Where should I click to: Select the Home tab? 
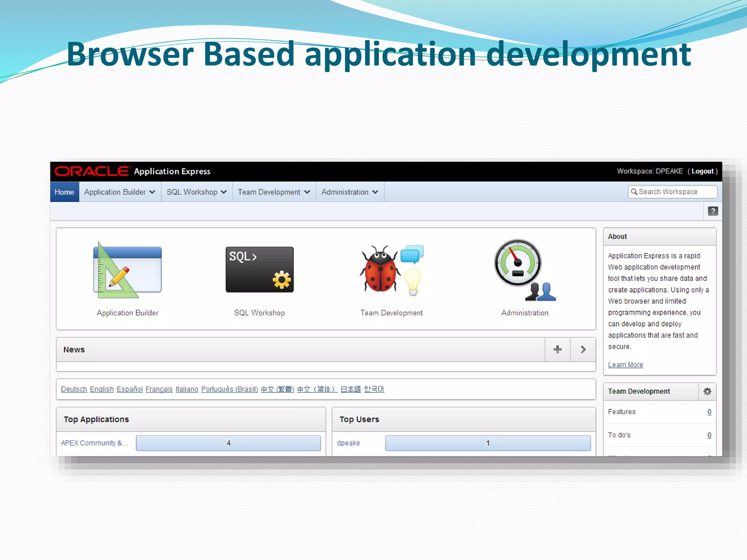pyautogui.click(x=64, y=192)
